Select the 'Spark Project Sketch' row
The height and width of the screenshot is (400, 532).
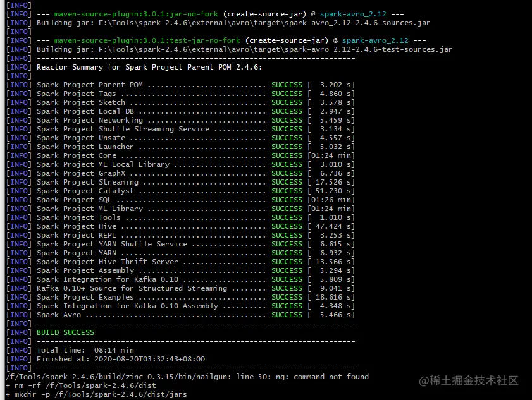tap(180, 102)
